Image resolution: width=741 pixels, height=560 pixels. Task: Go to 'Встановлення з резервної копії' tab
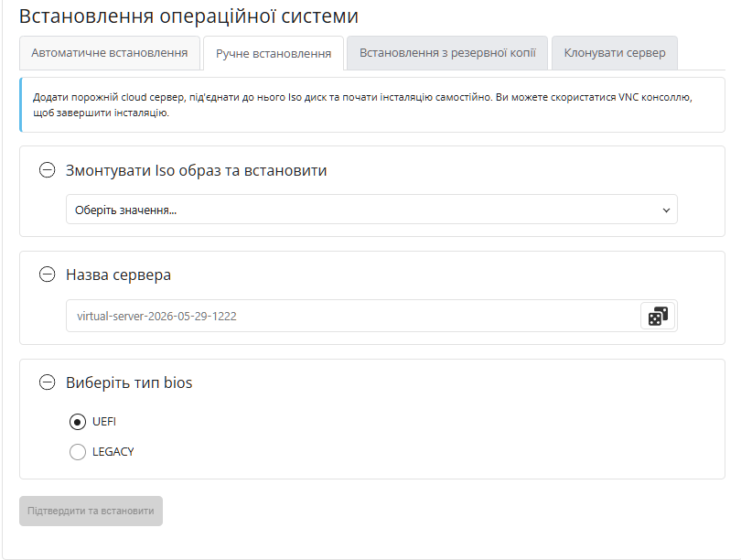[x=447, y=53]
